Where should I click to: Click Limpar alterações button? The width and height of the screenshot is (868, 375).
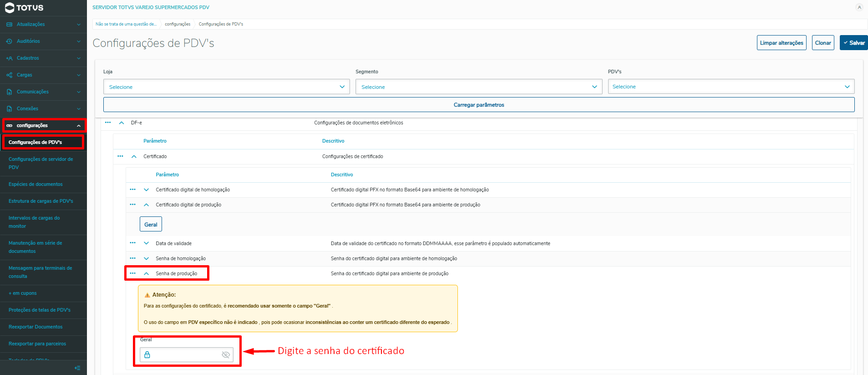pos(782,43)
